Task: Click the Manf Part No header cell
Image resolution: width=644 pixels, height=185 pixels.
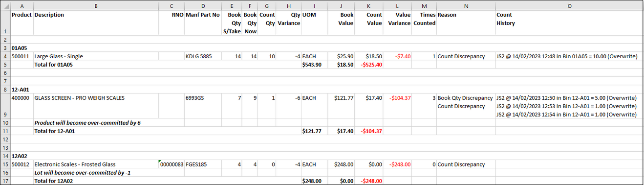Action: [202, 23]
